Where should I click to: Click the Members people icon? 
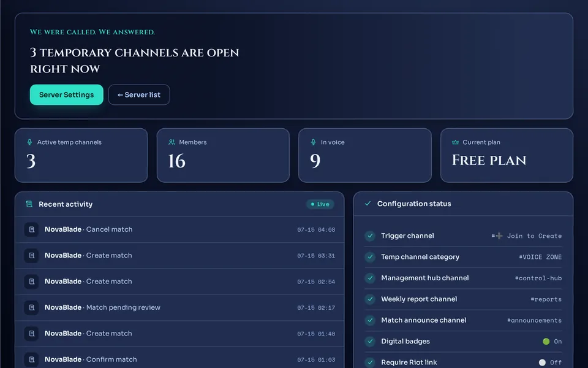click(x=171, y=142)
